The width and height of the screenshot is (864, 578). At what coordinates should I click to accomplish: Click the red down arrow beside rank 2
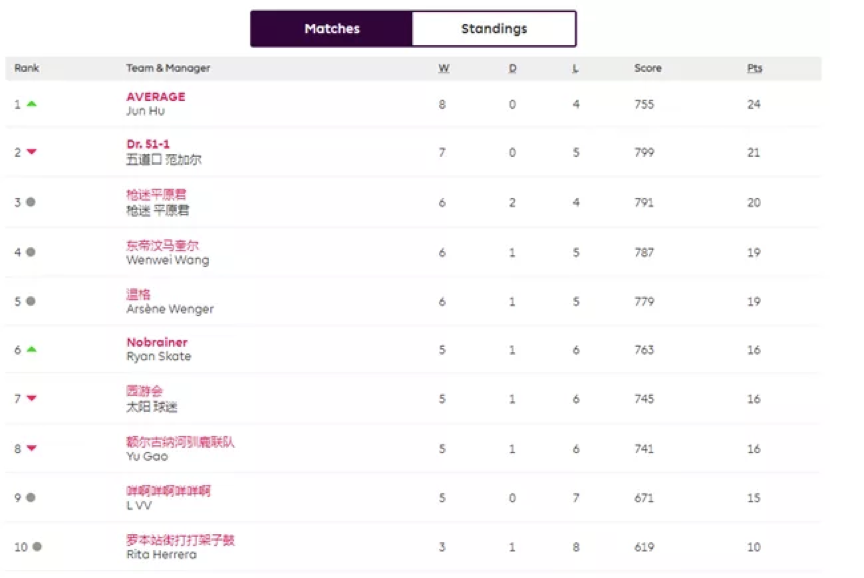(32, 152)
